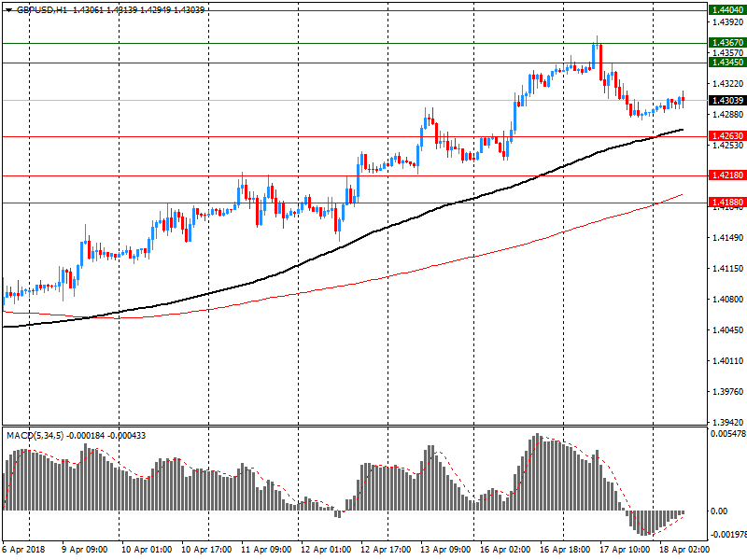Click the 10 Apr 01:00 time label
This screenshot has width=747, height=560.
click(x=147, y=549)
